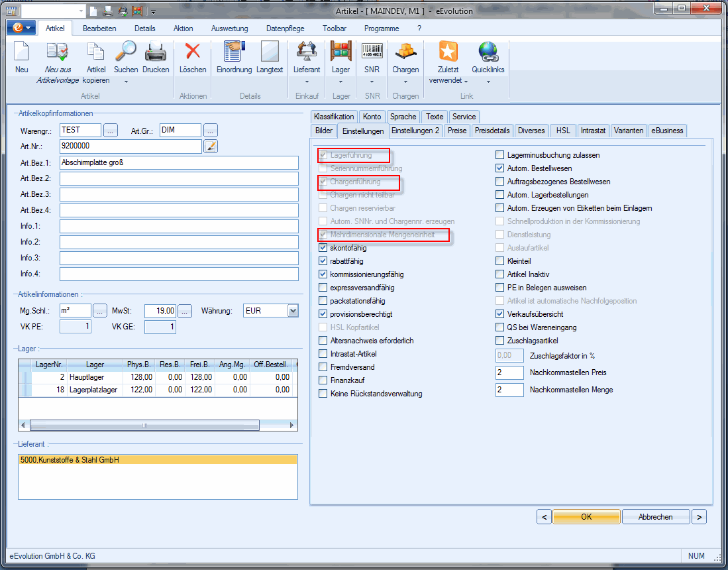728x570 pixels.
Task: Uncheck the skontofähig checkbox
Action: [x=323, y=248]
